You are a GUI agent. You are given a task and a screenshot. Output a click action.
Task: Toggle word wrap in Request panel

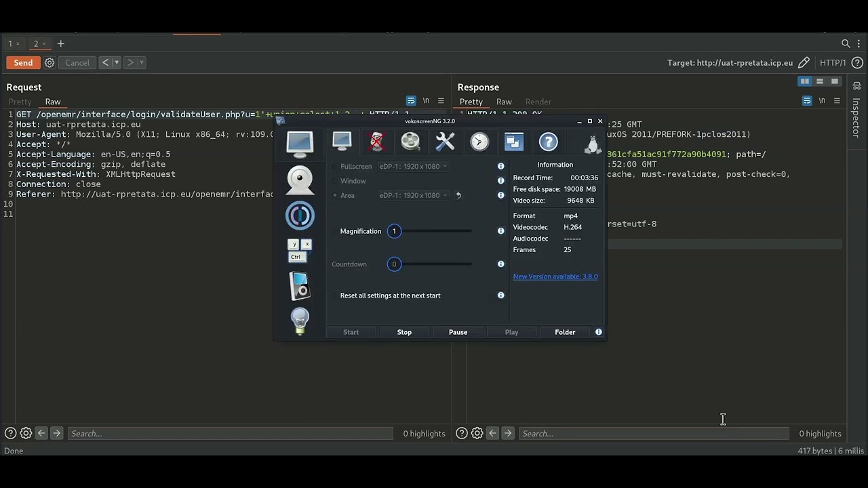411,101
